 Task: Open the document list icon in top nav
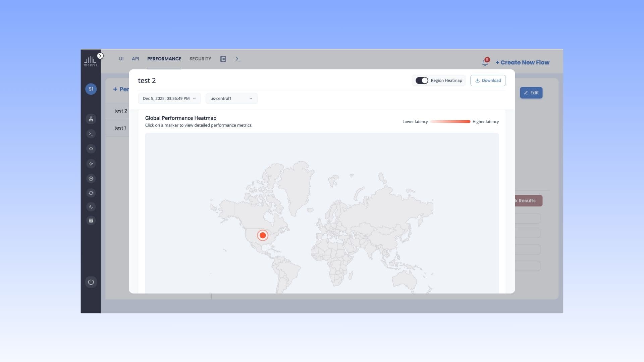[223, 59]
